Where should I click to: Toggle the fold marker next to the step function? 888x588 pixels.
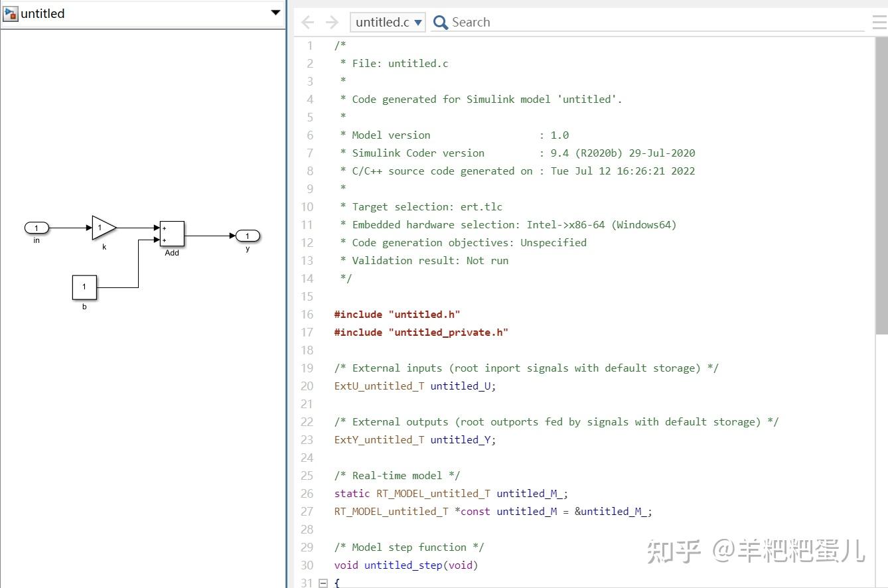(x=323, y=582)
